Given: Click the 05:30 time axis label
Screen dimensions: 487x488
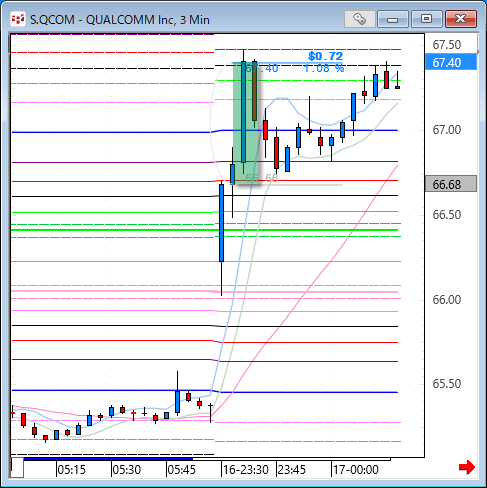Looking at the screenshot, I should tap(126, 470).
